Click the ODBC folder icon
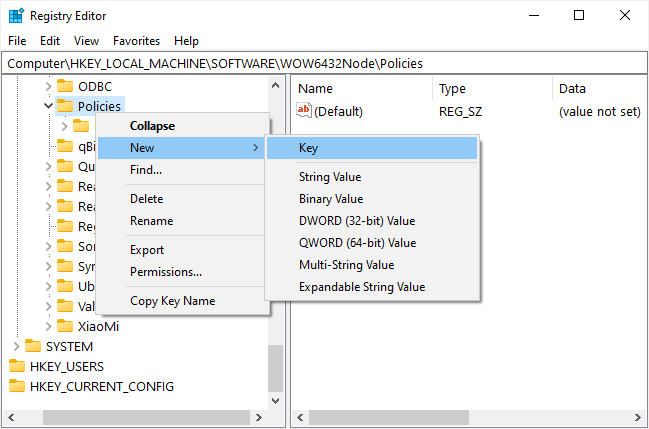649x429 pixels. (x=65, y=86)
